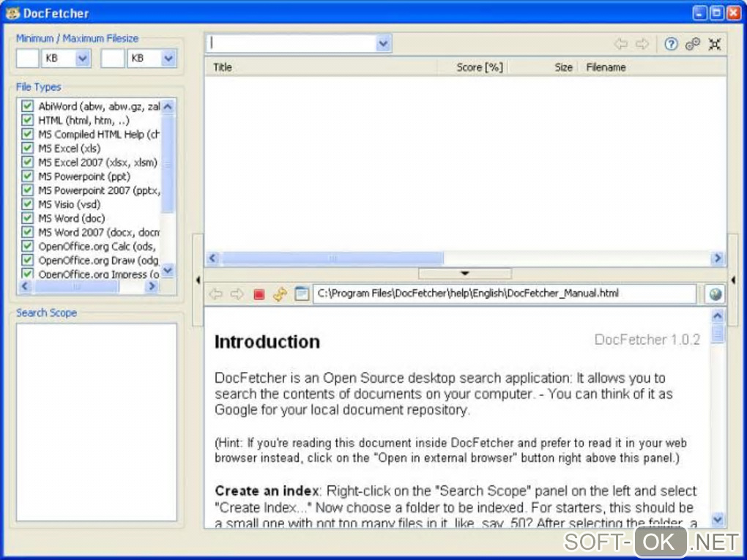747x560 pixels.
Task: Click File Types list scroll right arrow
Action: pos(152,285)
